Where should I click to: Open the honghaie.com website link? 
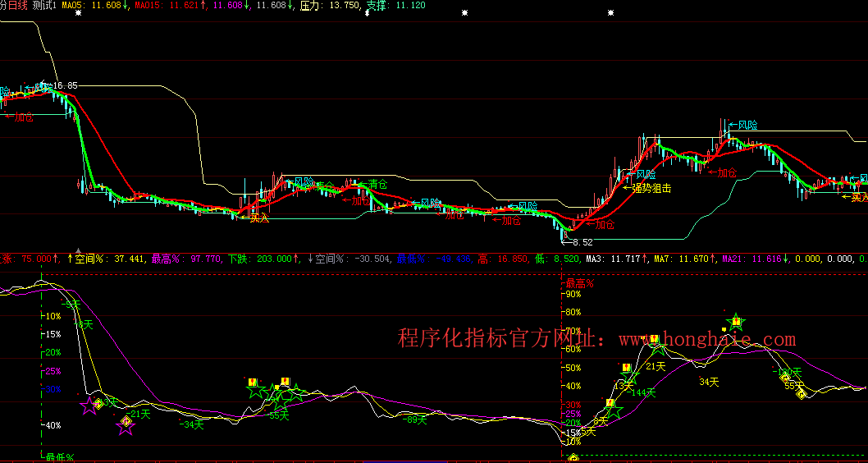(x=706, y=339)
